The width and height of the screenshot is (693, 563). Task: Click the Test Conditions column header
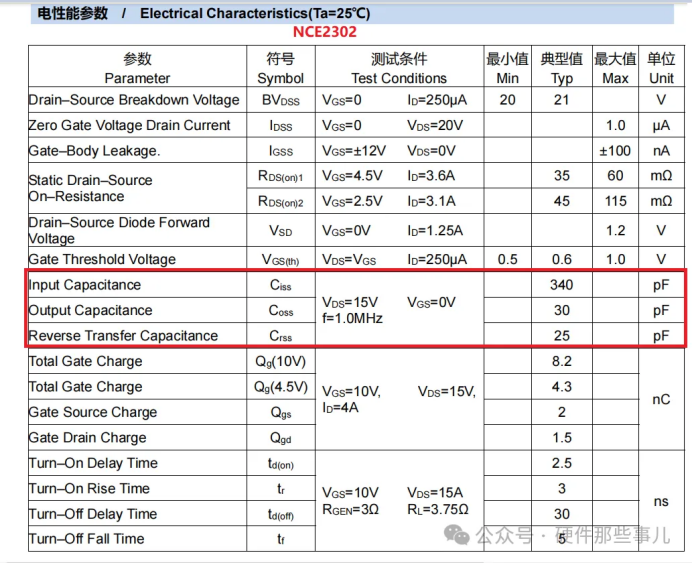399,67
